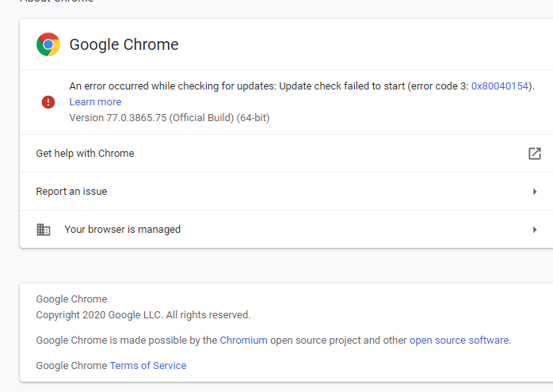Open the open source software link
Screen dimensions: 553x392
point(459,341)
